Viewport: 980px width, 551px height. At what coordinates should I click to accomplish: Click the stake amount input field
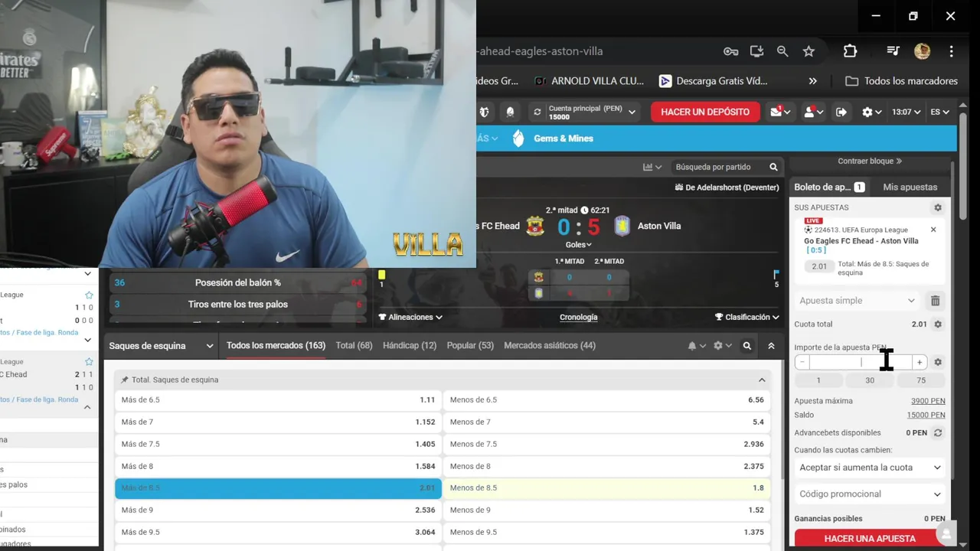point(861,362)
